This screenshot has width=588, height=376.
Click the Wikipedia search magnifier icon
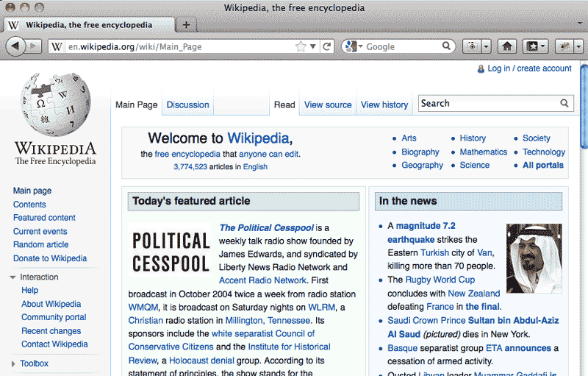click(564, 103)
